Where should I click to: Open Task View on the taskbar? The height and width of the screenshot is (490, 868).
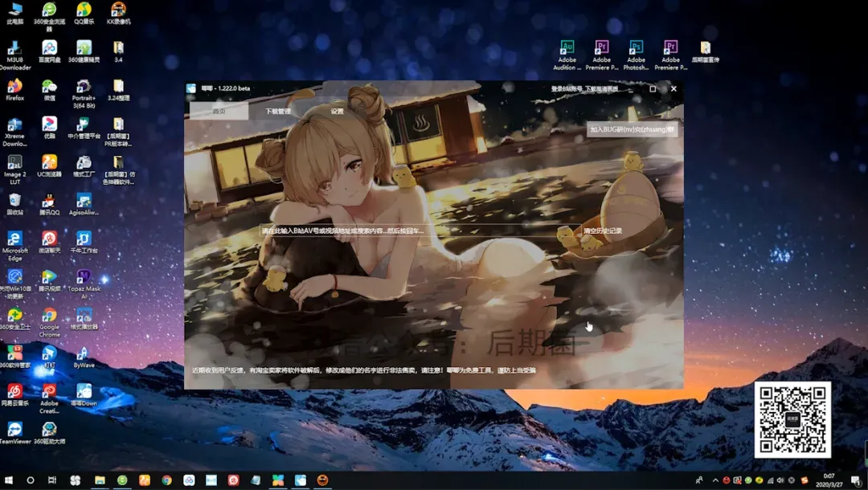point(52,480)
